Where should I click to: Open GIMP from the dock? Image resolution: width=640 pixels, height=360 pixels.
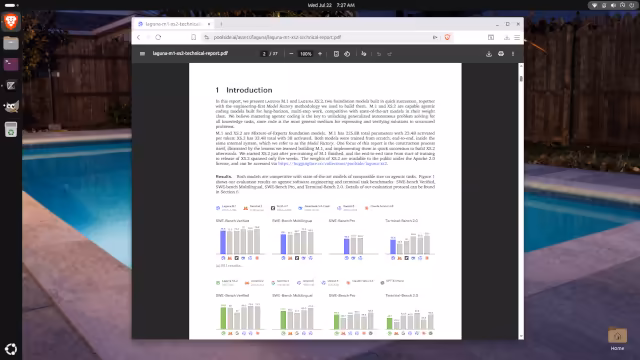11,107
